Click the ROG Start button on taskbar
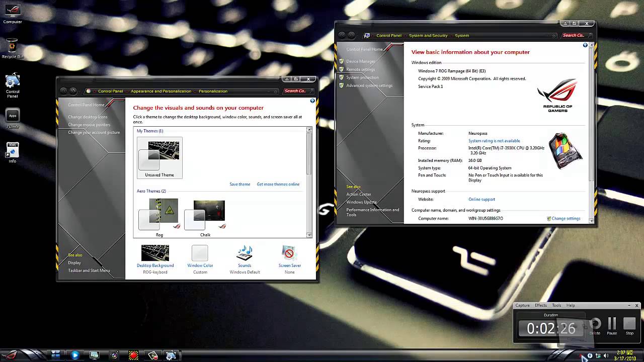The height and width of the screenshot is (362, 644). tap(11, 355)
